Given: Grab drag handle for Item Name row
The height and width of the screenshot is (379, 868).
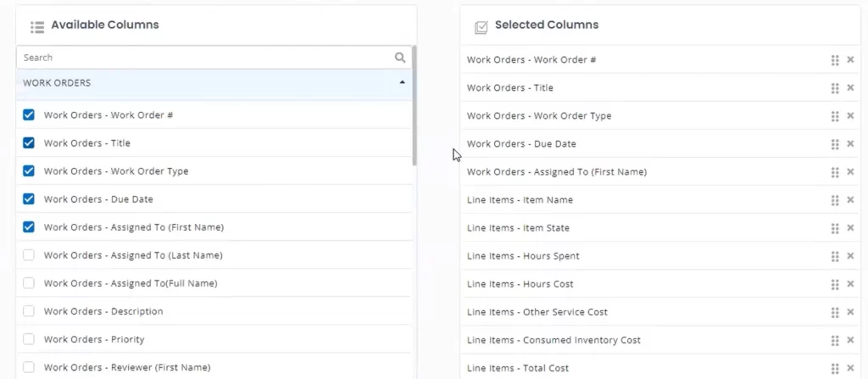Looking at the screenshot, I should (x=835, y=199).
